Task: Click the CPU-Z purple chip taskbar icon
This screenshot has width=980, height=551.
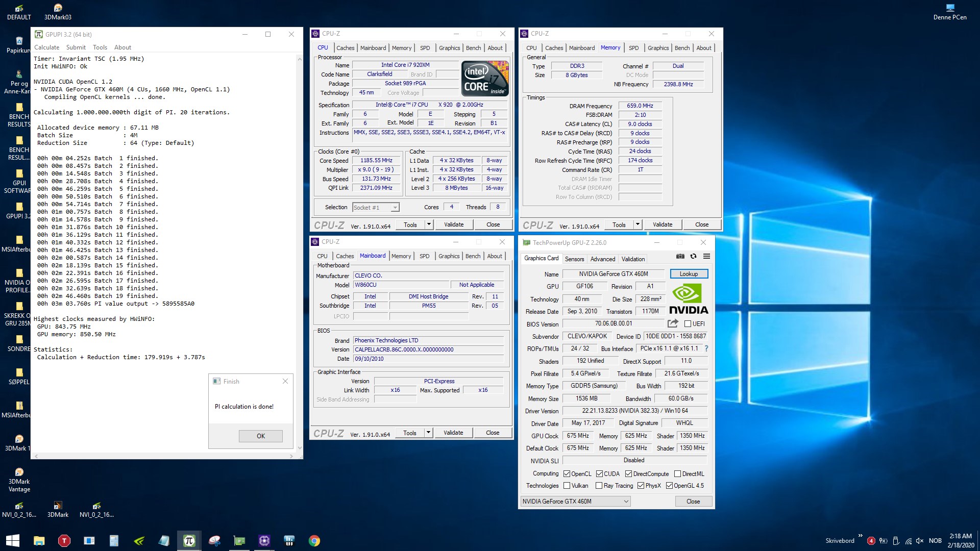Action: tap(264, 541)
